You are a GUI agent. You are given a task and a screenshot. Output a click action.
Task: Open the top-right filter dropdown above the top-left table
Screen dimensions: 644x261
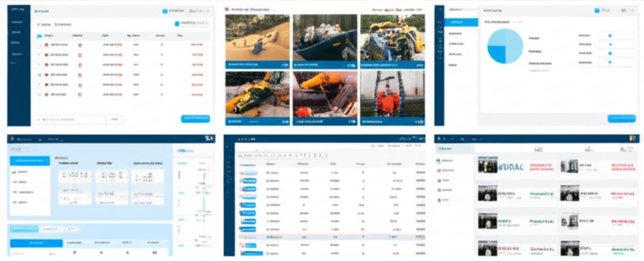(192, 23)
